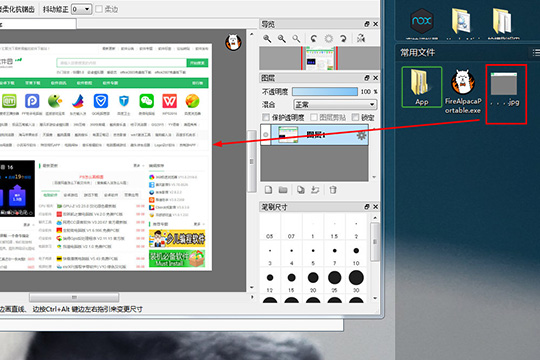Float the 导览 navigator panel
540x360 pixels.
pyautogui.click(x=367, y=24)
